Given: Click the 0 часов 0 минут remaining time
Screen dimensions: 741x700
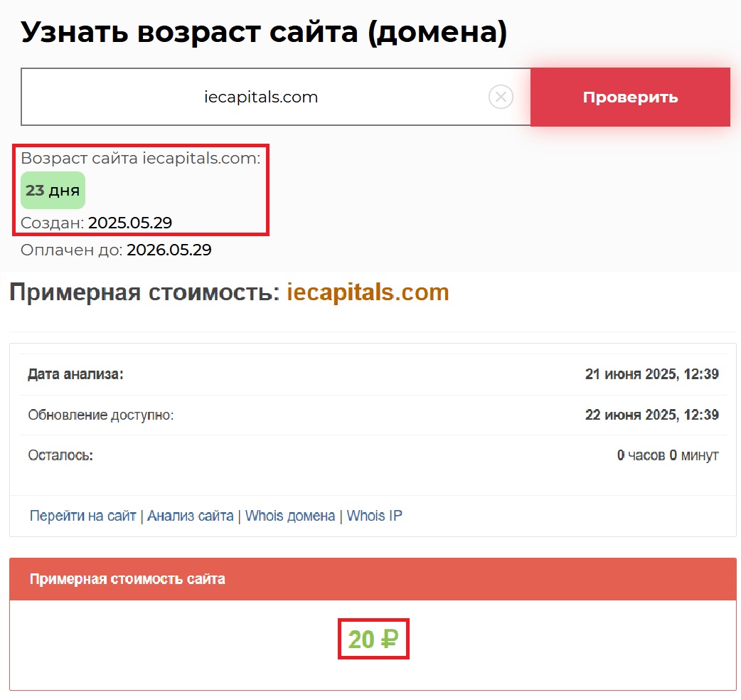Looking at the screenshot, I should (667, 455).
